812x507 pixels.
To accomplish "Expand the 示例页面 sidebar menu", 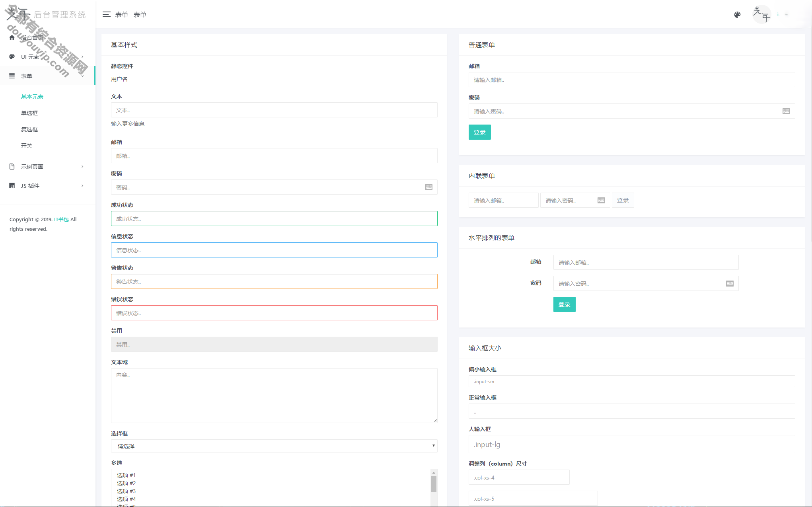I will pos(48,166).
